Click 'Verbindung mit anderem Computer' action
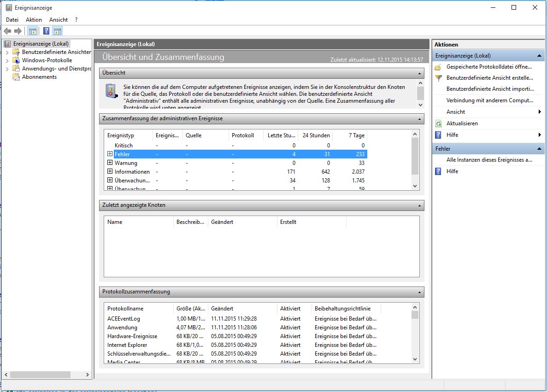 489,100
